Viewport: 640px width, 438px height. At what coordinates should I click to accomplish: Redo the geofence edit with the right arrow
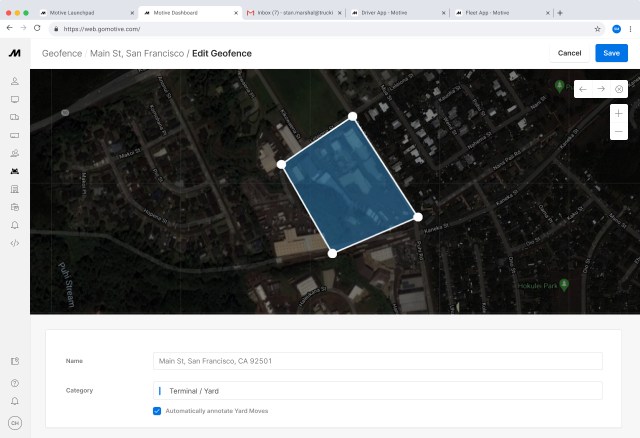[x=601, y=89]
